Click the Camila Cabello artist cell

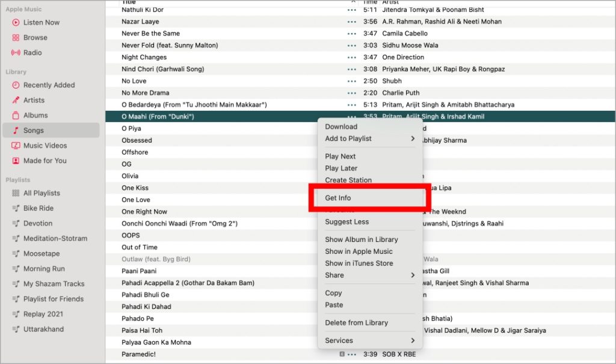tap(405, 34)
